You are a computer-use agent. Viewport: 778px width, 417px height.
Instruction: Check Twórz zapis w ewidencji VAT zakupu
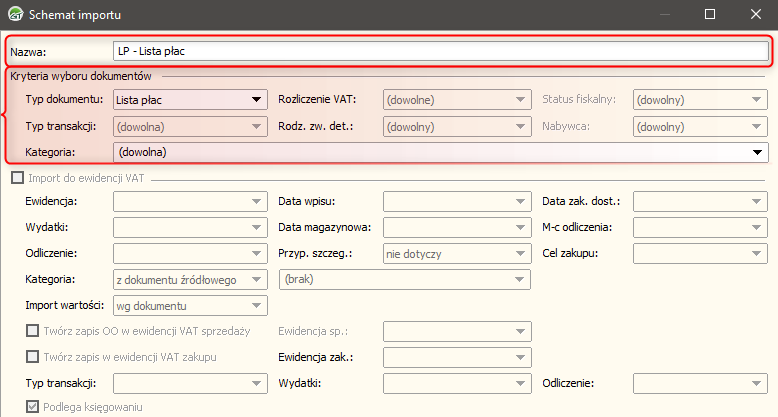click(34, 357)
